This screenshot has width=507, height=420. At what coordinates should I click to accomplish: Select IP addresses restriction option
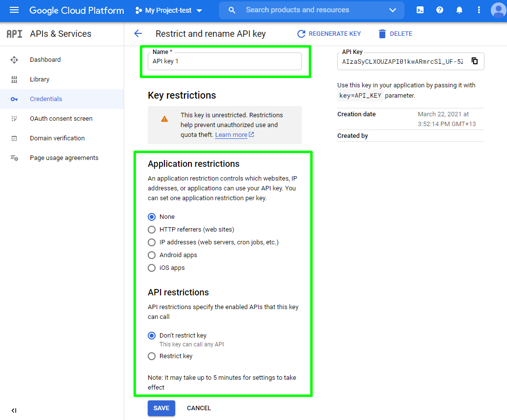(x=152, y=242)
